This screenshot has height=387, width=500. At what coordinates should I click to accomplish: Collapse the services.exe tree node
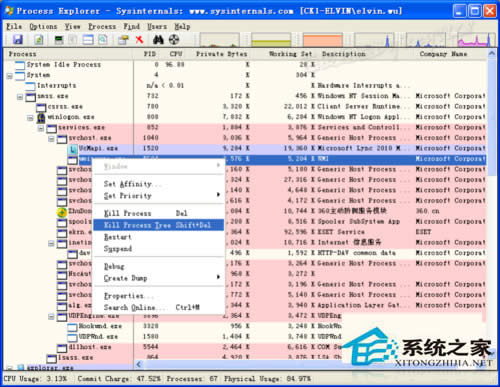(41, 129)
